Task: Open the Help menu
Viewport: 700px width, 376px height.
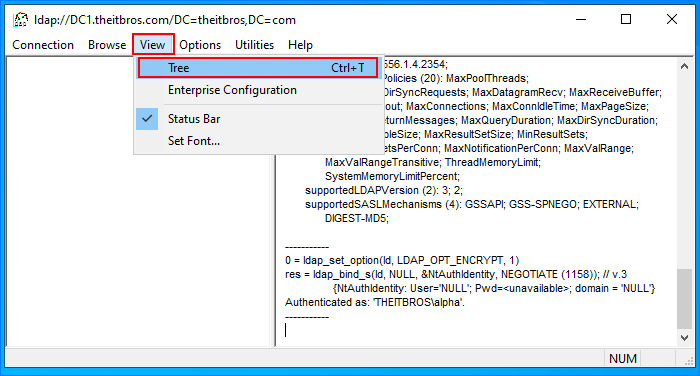Action: click(300, 45)
